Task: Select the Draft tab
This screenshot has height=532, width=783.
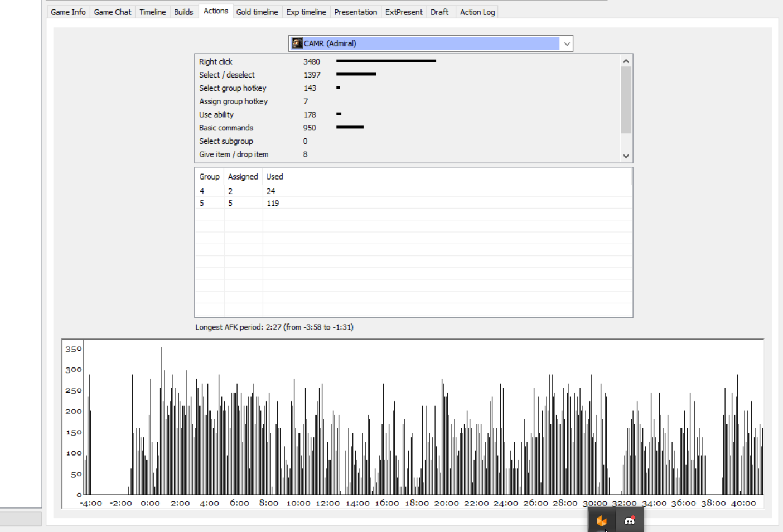Action: tap(439, 12)
